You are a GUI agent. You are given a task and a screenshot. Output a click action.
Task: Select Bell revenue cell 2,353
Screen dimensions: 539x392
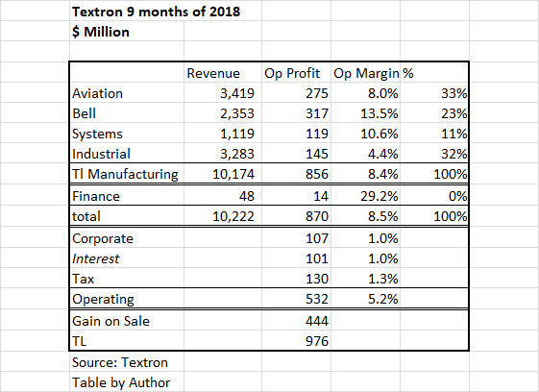tap(223, 113)
